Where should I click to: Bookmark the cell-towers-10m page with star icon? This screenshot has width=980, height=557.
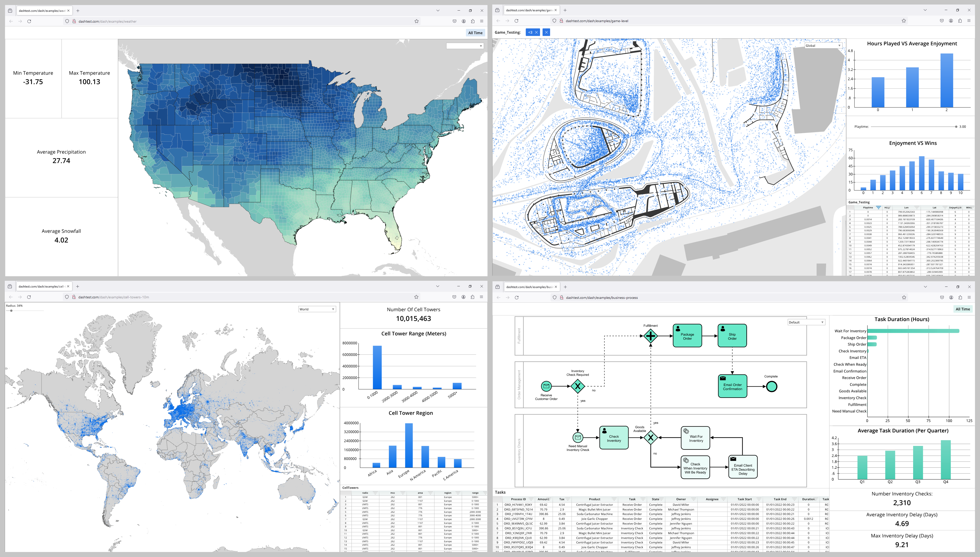[x=416, y=297]
